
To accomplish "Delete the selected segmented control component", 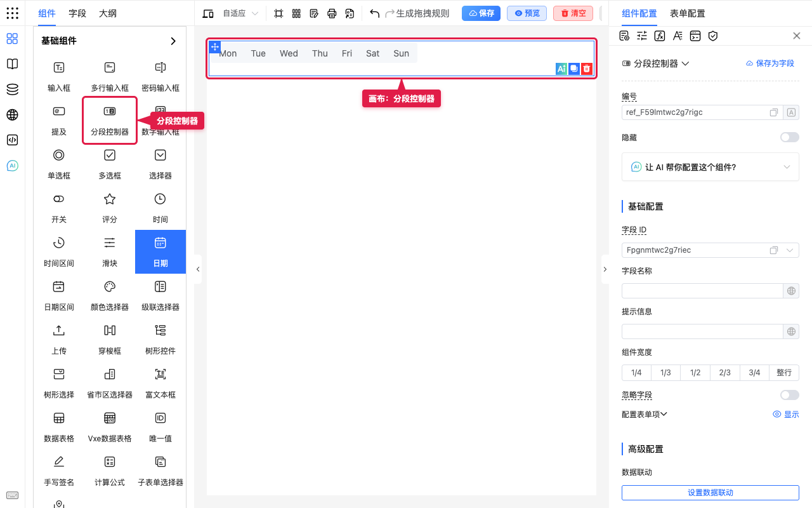I will pos(587,69).
